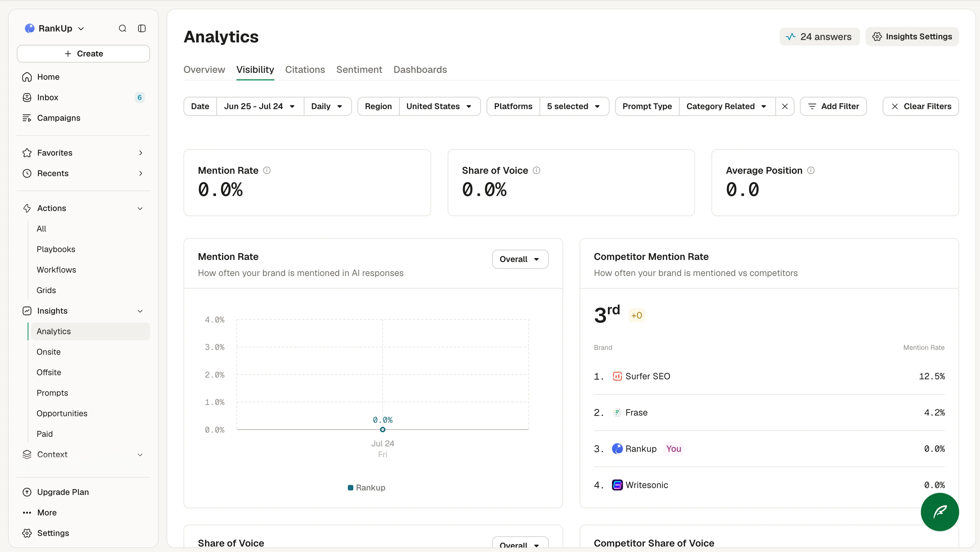Switch to the Citations tab

(x=305, y=70)
